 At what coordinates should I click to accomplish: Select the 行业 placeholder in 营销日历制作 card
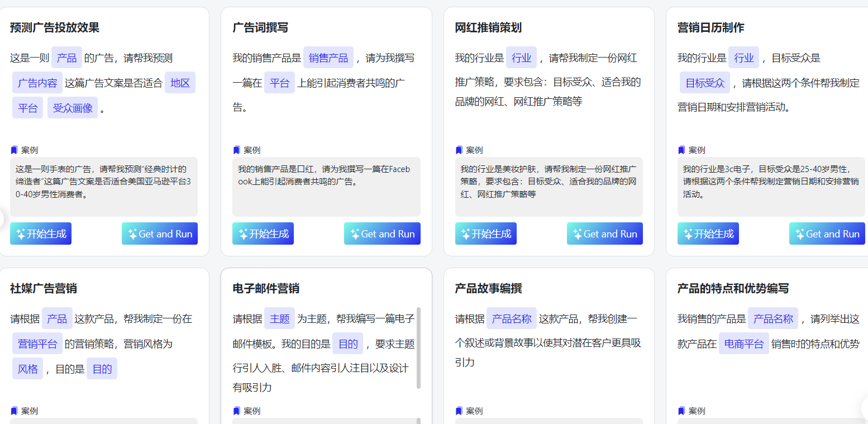743,58
